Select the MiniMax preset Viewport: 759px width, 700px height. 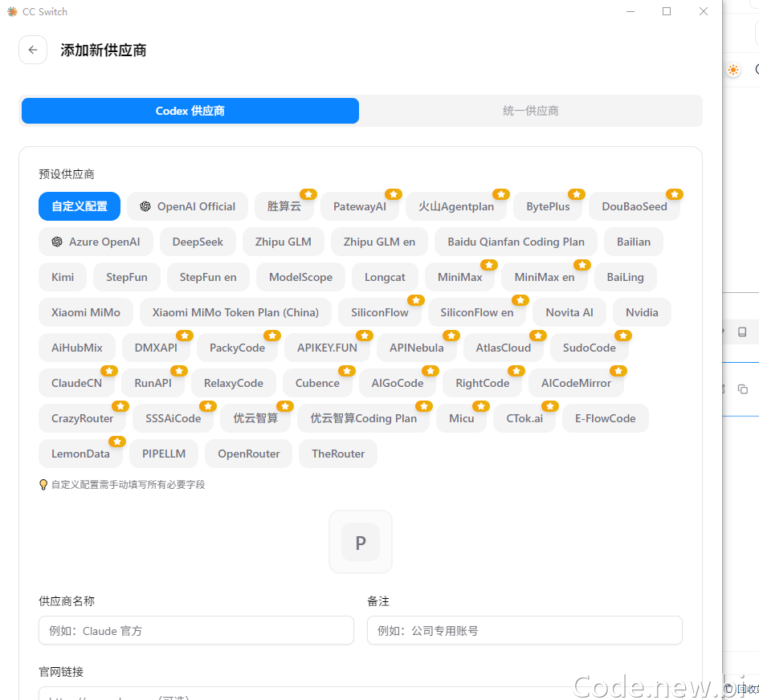pos(460,277)
